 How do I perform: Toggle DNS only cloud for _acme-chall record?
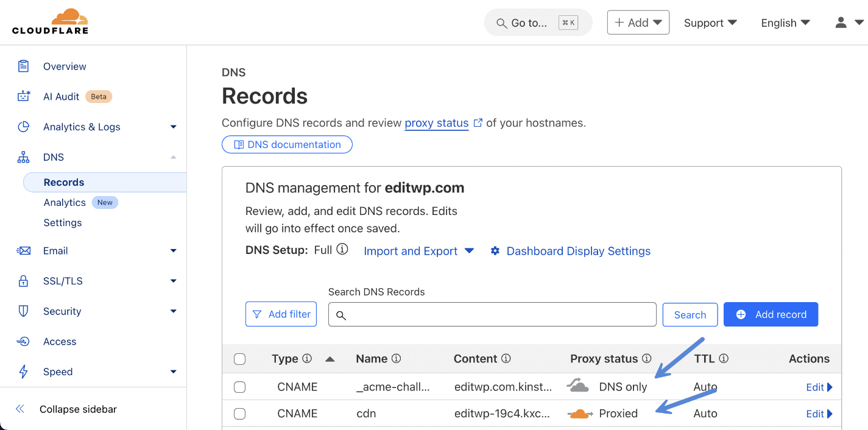[x=577, y=385]
